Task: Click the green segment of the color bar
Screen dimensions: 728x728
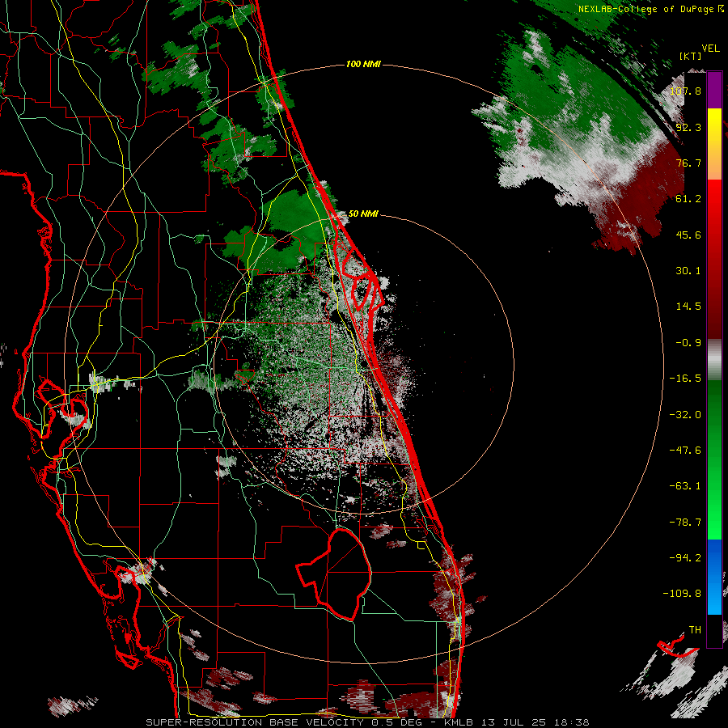Action: (x=714, y=459)
